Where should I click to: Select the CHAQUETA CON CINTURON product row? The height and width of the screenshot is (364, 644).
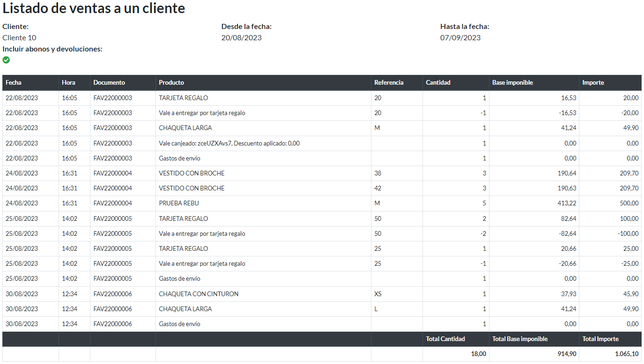[x=199, y=294]
